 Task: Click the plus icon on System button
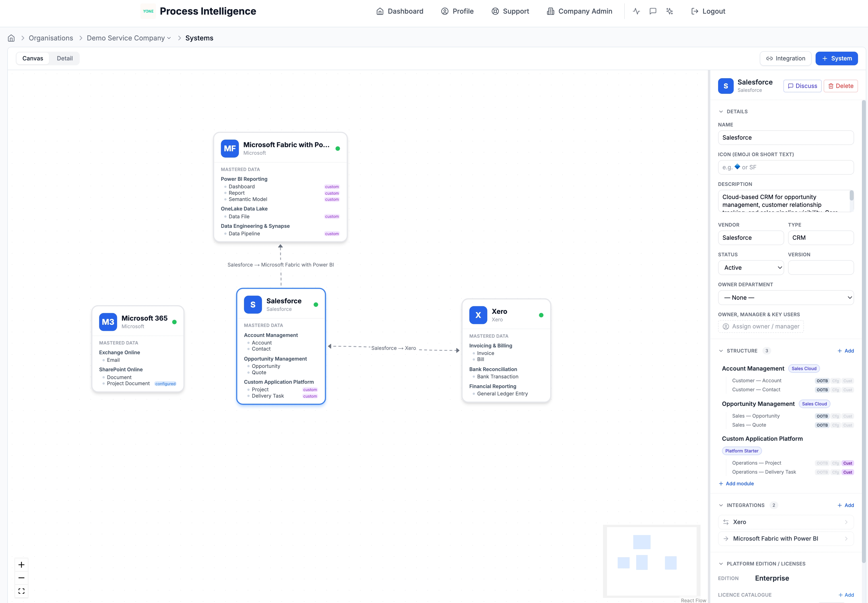[825, 58]
